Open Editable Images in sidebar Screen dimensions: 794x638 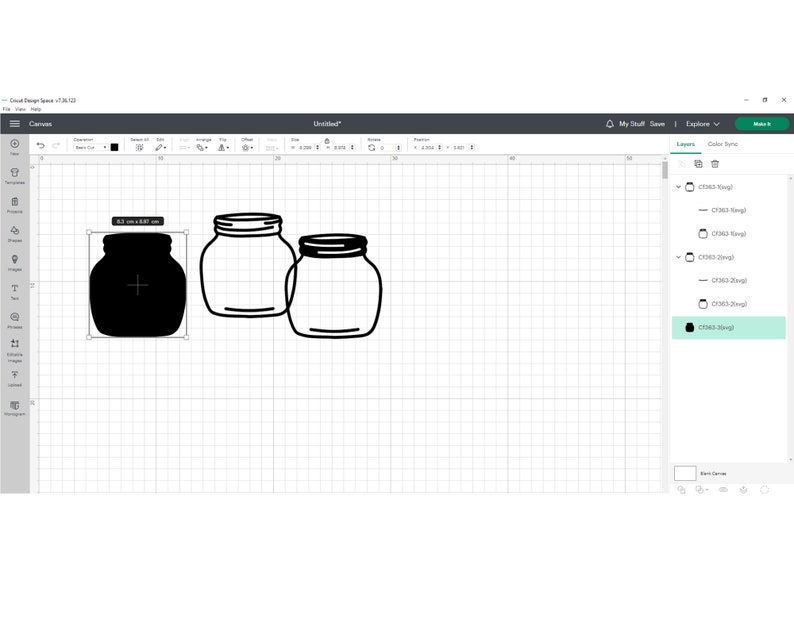click(15, 350)
